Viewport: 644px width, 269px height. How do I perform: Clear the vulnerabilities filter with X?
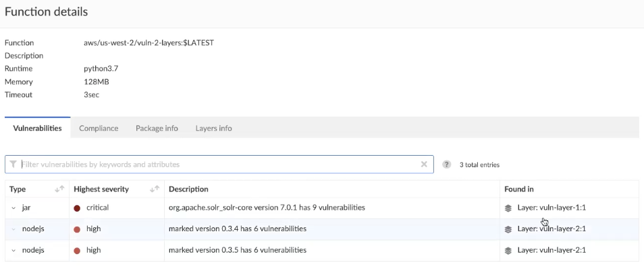[x=424, y=165]
